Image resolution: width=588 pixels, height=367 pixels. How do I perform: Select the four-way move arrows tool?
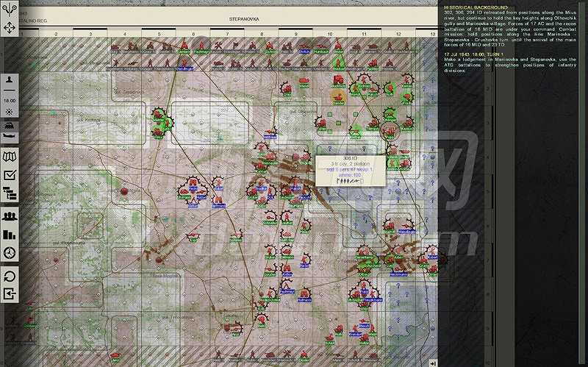pyautogui.click(x=10, y=27)
